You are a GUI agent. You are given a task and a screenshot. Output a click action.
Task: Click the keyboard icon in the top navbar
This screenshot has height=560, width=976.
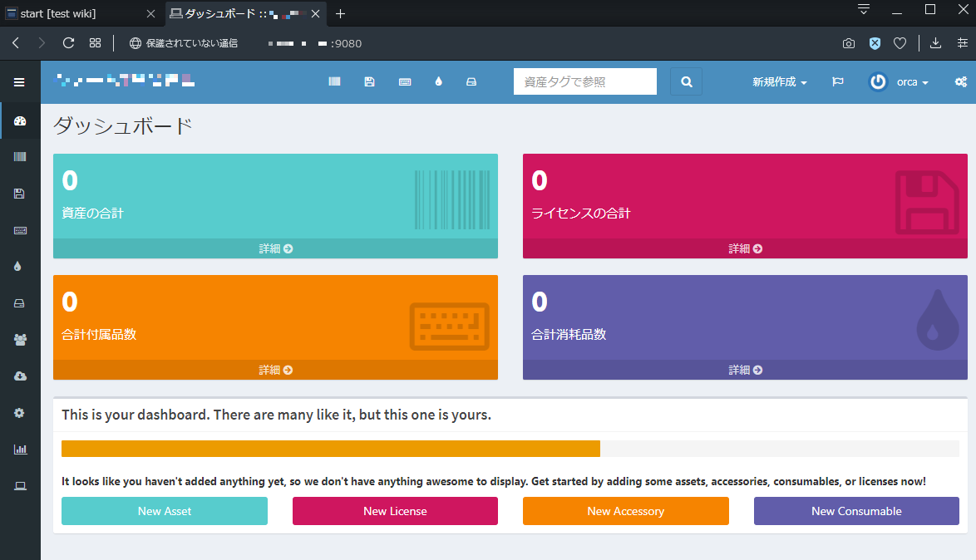point(405,81)
